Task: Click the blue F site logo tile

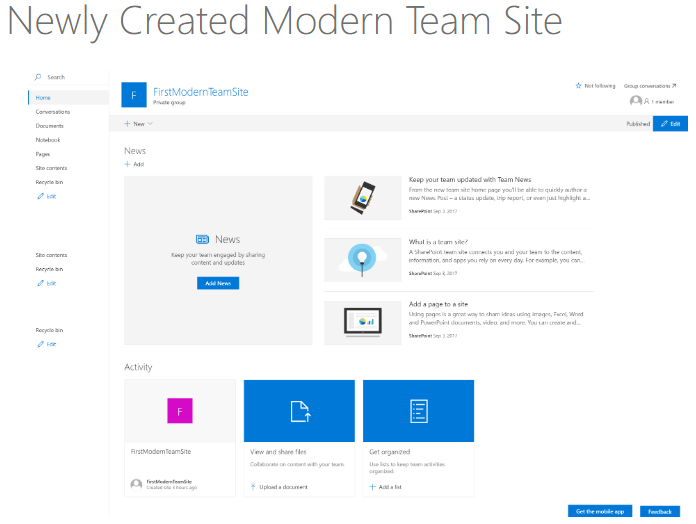Action: point(134,95)
